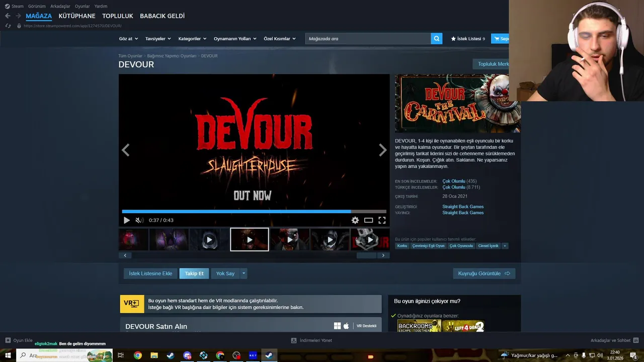Expand Oynamanın Yolları dropdown
The height and width of the screenshot is (362, 644).
[235, 39]
